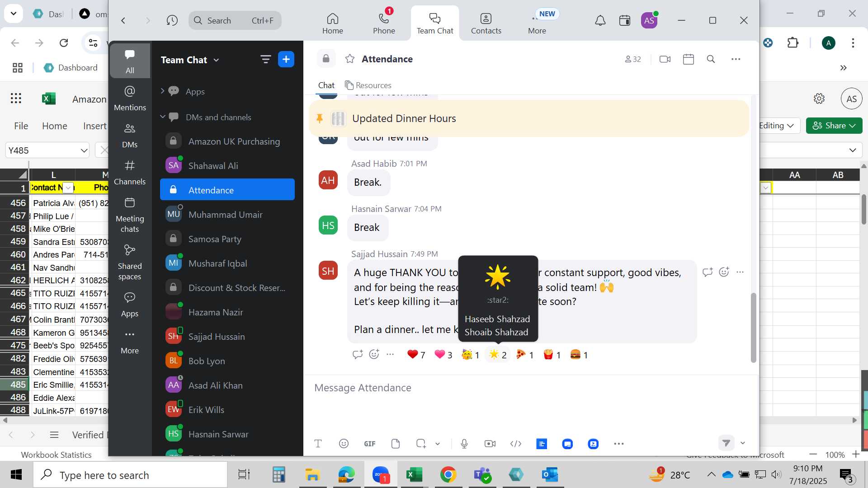Screen dimensions: 868x488
Task: Go back with the Zoom back arrow
Action: coord(123,20)
